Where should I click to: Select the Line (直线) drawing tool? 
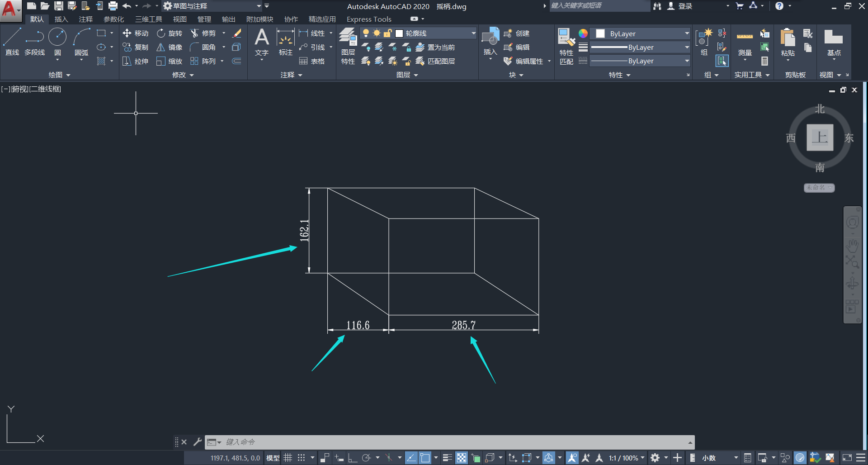(12, 42)
